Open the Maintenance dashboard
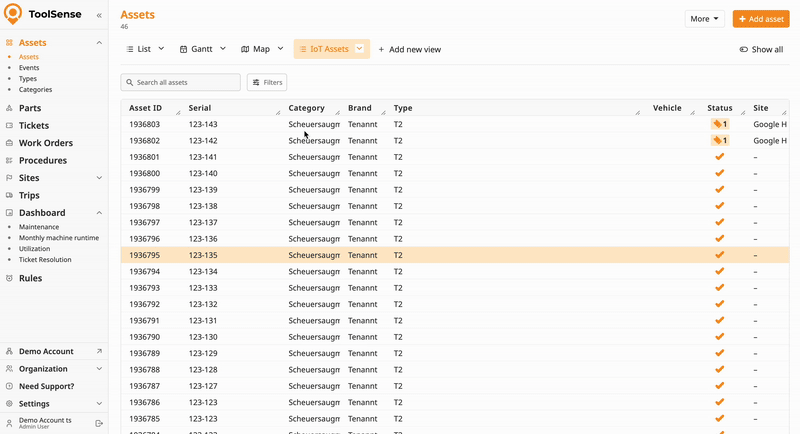This screenshot has height=434, width=800. 39,227
